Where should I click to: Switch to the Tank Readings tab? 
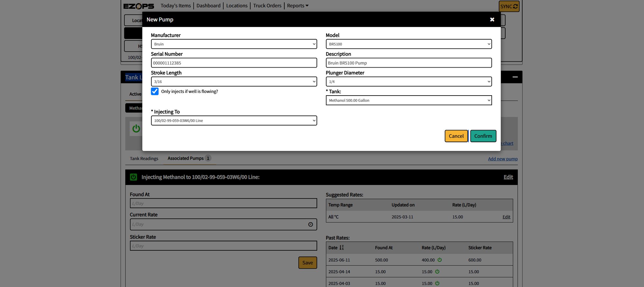[144, 159]
